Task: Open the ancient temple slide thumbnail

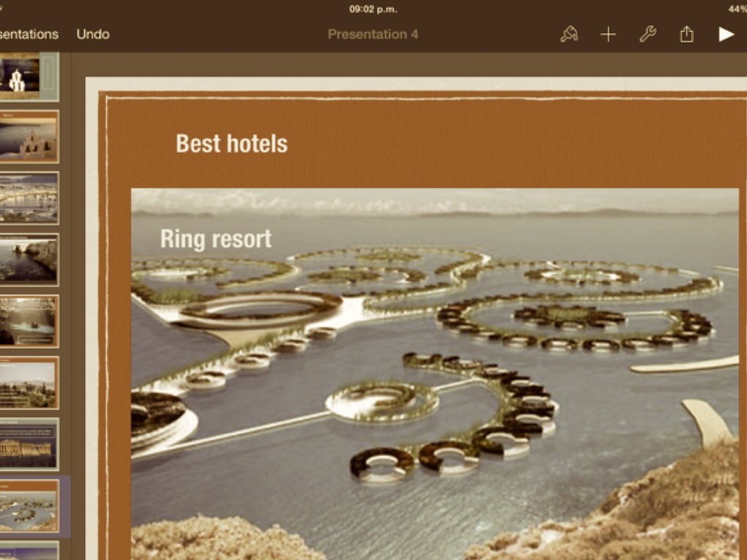Action: 28,444
